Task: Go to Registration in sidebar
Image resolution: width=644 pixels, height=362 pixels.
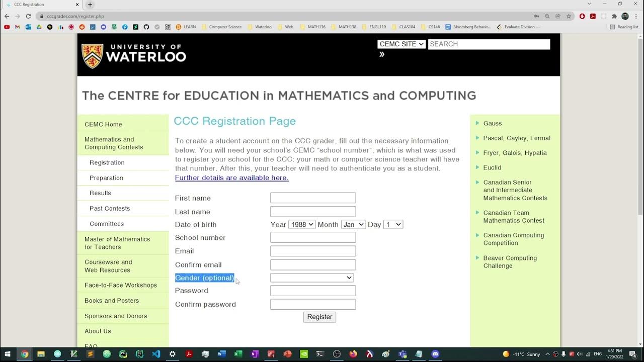Action: [107, 162]
